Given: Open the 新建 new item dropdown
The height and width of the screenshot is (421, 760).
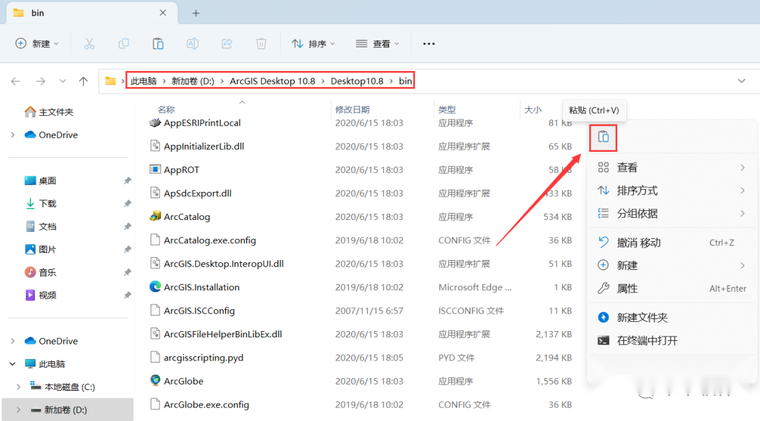Looking at the screenshot, I should pos(37,44).
